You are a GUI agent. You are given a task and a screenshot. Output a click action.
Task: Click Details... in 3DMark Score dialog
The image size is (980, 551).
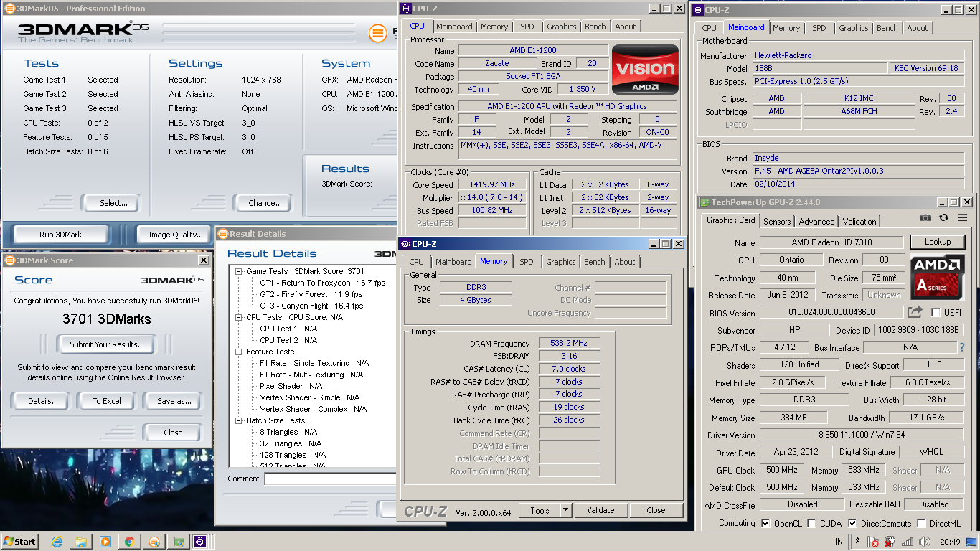(x=42, y=401)
